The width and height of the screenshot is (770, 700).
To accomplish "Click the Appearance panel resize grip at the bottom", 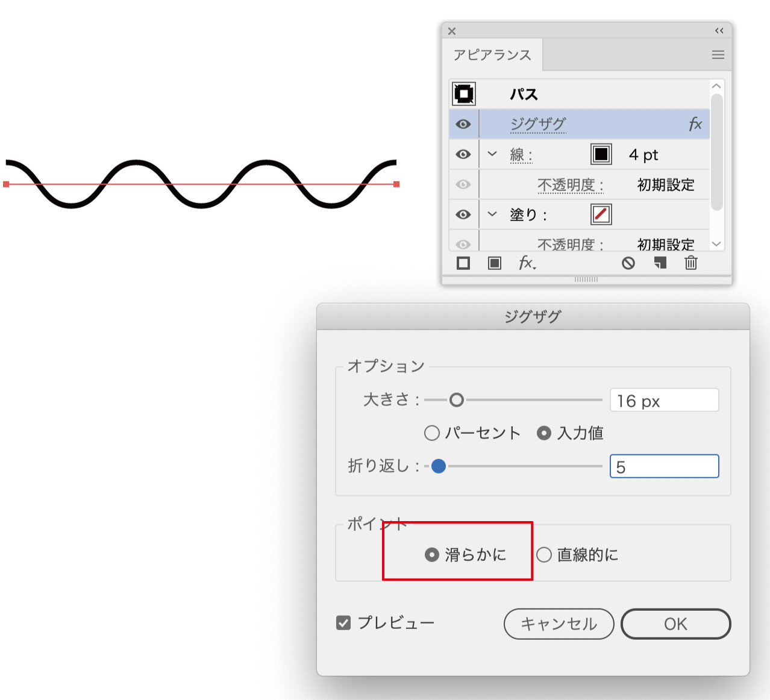I will pos(586,280).
